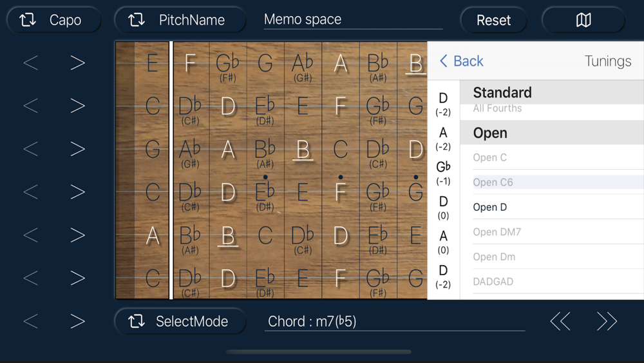This screenshot has width=644, height=363.
Task: Reset the fretboard
Action: point(493,20)
